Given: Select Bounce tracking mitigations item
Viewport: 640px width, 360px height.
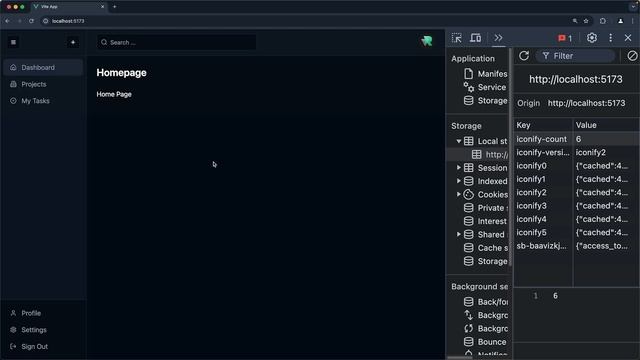Looking at the screenshot, I should 486,342.
